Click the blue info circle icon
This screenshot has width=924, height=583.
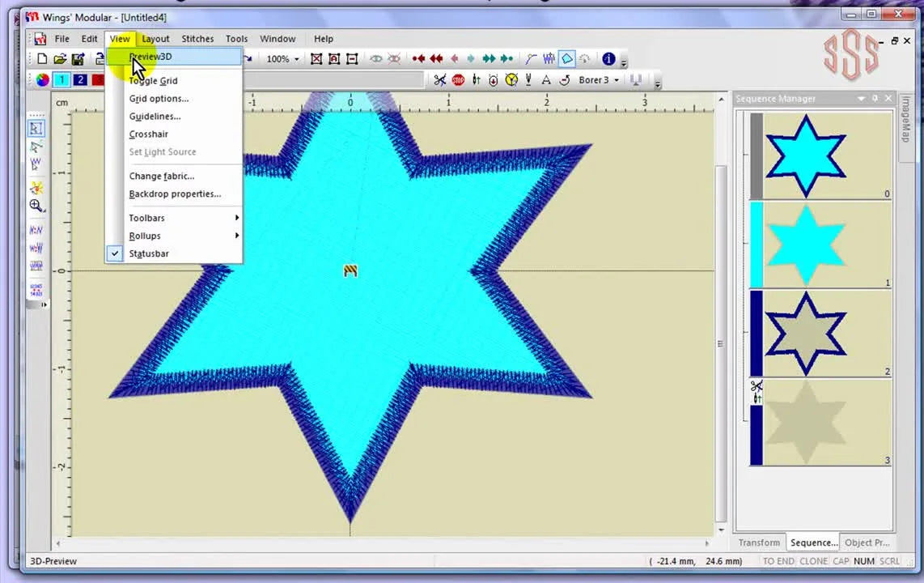pos(608,59)
